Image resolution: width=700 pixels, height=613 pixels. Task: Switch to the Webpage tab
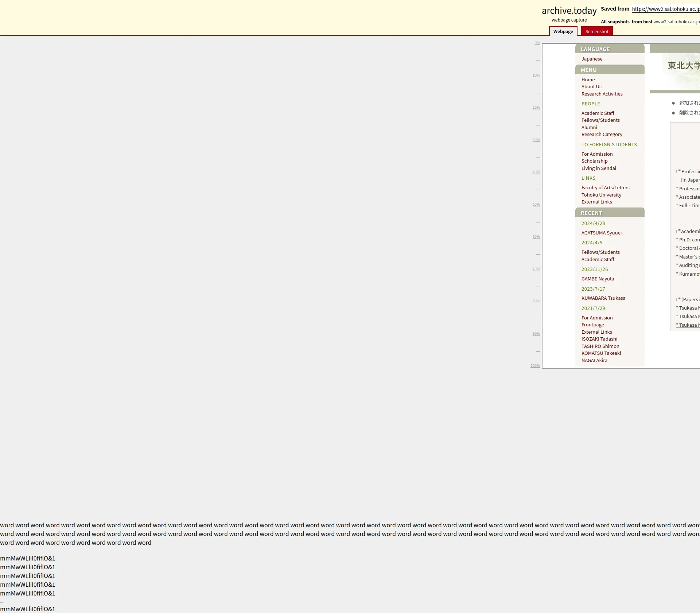pyautogui.click(x=563, y=31)
